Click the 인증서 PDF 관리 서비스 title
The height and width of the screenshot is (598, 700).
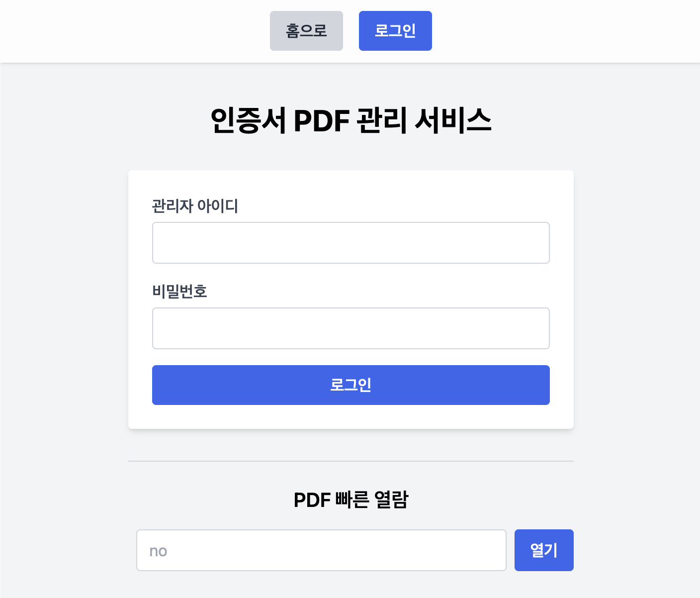350,119
